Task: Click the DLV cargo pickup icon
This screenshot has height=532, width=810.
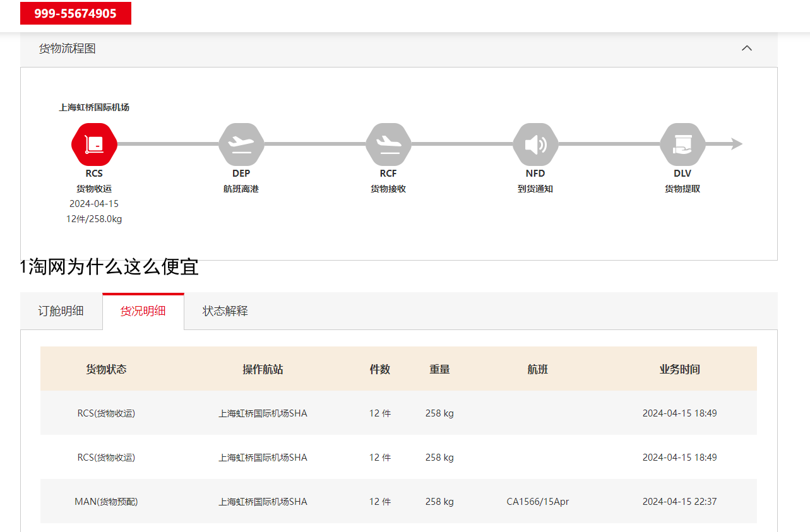Action: [x=682, y=145]
